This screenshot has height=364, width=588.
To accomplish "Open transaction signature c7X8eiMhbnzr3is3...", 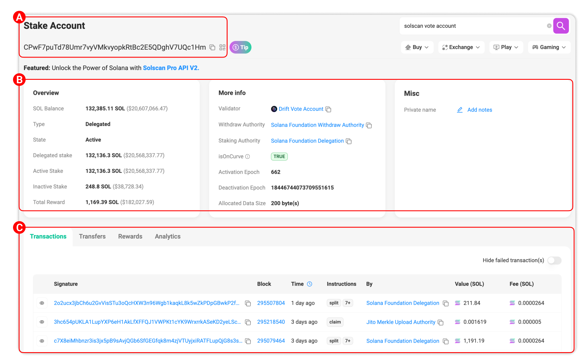I will pyautogui.click(x=148, y=341).
